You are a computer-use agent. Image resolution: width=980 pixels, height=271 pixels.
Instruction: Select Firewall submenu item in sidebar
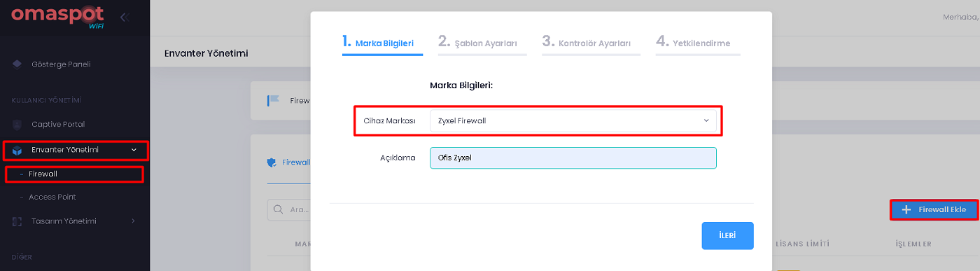[x=43, y=174]
